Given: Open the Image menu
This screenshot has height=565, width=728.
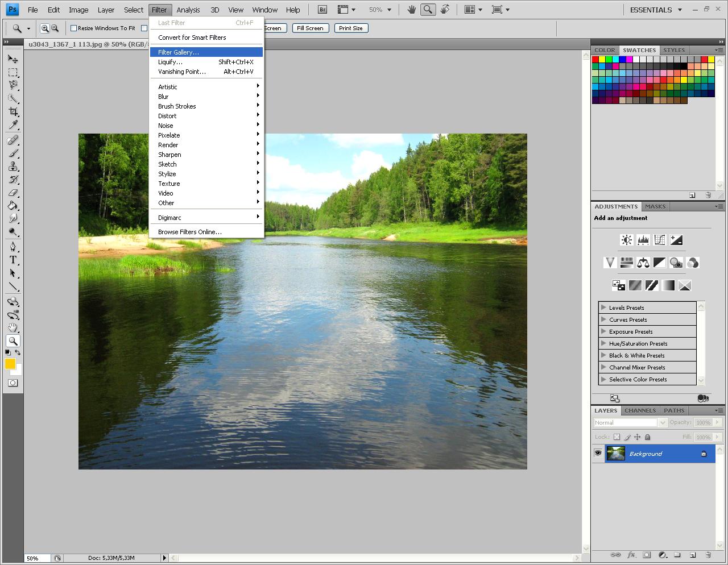Looking at the screenshot, I should (78, 10).
